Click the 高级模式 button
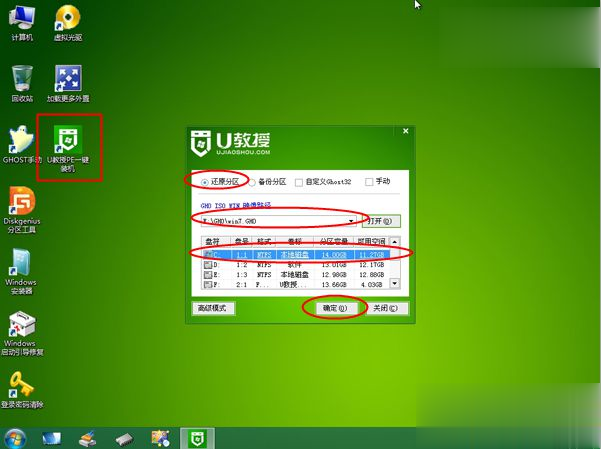601x449 pixels. pos(212,308)
